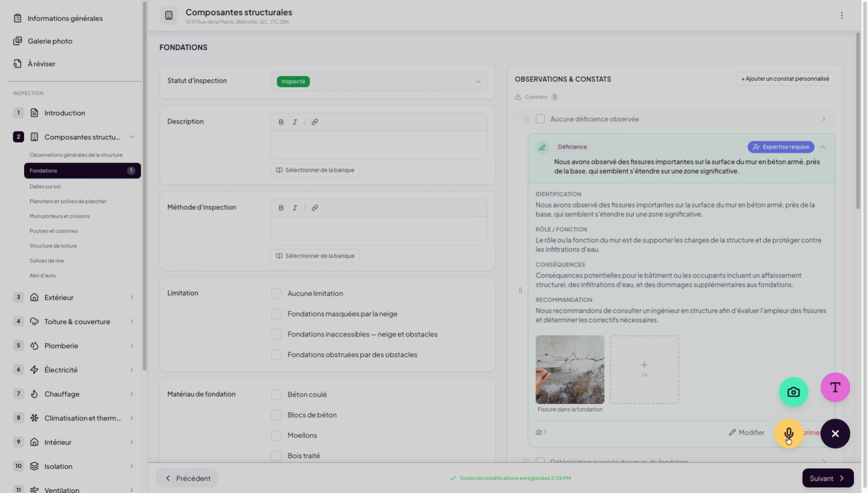
Task: Click the green pencil icon beside Déficience
Action: tap(542, 147)
